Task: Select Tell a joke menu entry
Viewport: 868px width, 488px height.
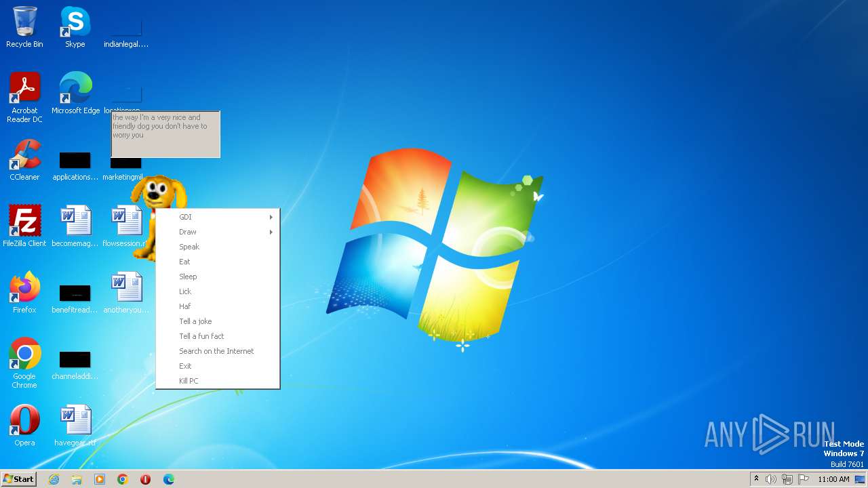Action: click(218, 321)
